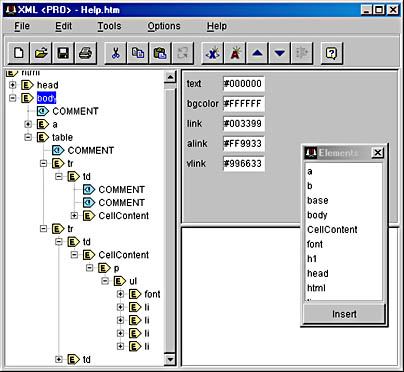Paste with the clipboard icon
This screenshot has width=404, height=372.
(x=160, y=53)
